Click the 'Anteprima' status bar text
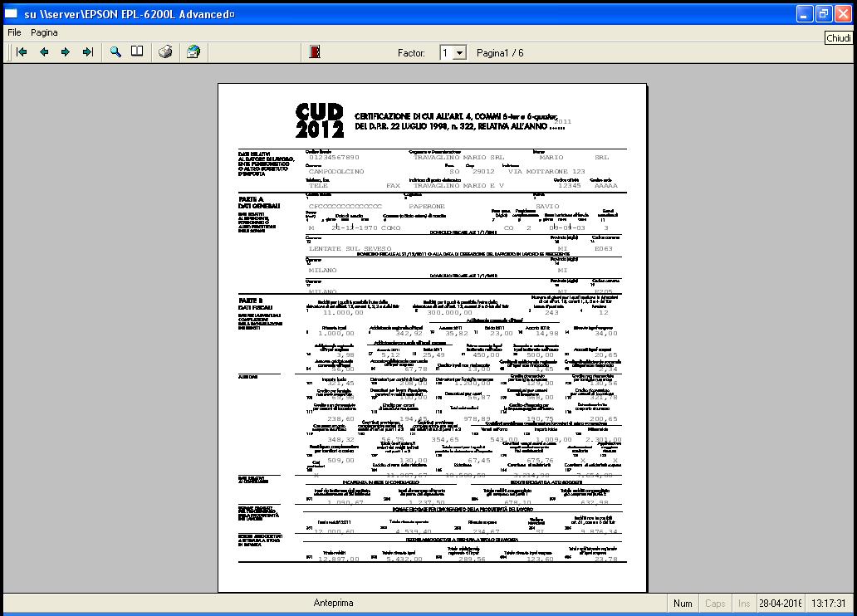 [333, 603]
